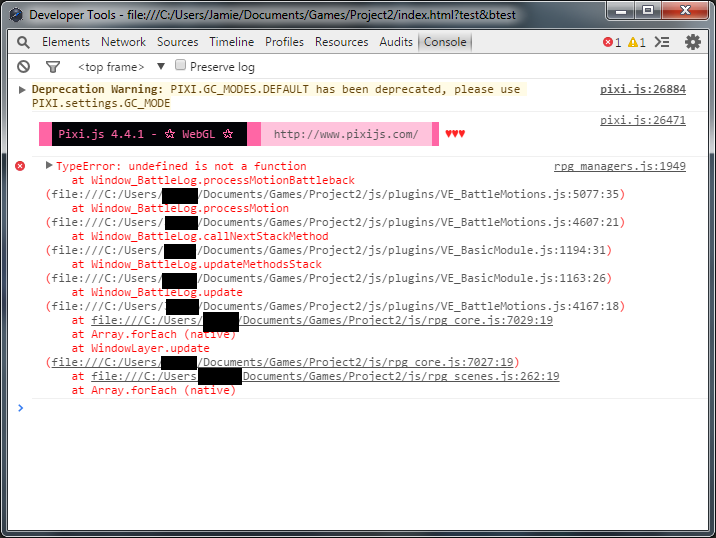The width and height of the screenshot is (716, 538).
Task: Click the callNextStackMethod stack line
Action: (200, 236)
